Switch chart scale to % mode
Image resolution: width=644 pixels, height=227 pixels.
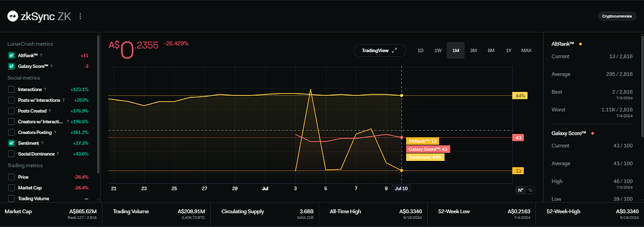click(x=530, y=190)
